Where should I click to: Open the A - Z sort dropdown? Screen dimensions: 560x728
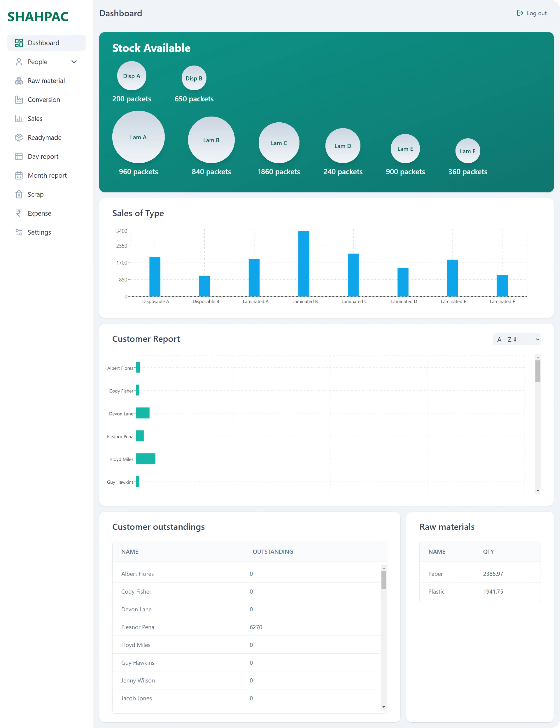[516, 339]
